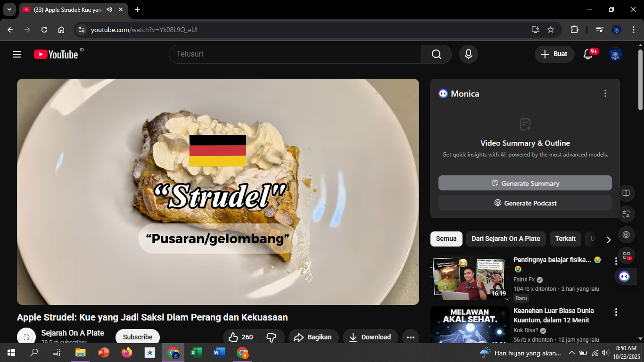Screen dimensions: 644x362
Task: Click the Telusuri search field
Action: pyautogui.click(x=295, y=54)
